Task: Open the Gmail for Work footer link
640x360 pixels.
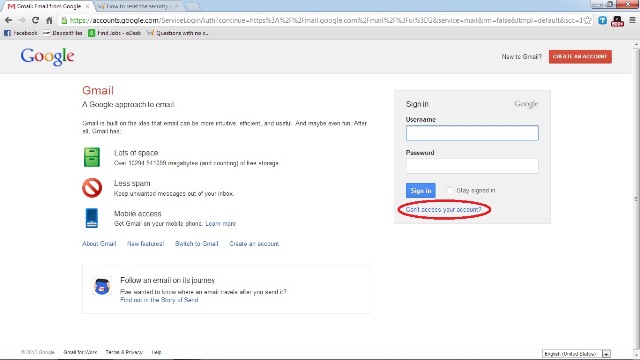Action: [x=80, y=352]
